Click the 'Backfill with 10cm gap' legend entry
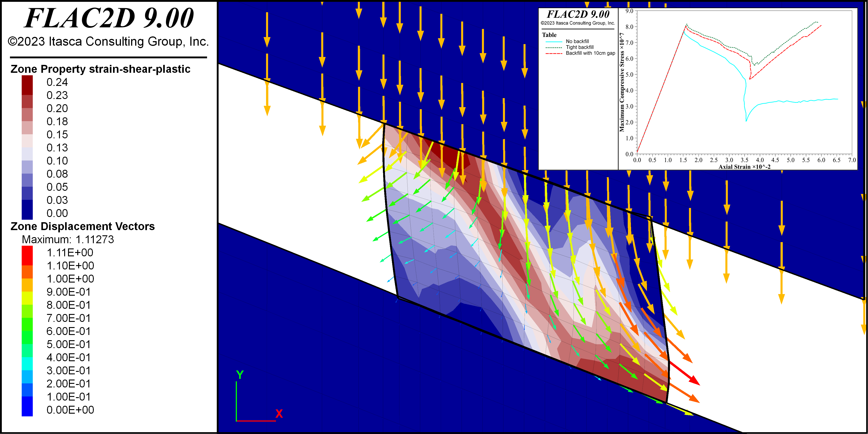 590,53
